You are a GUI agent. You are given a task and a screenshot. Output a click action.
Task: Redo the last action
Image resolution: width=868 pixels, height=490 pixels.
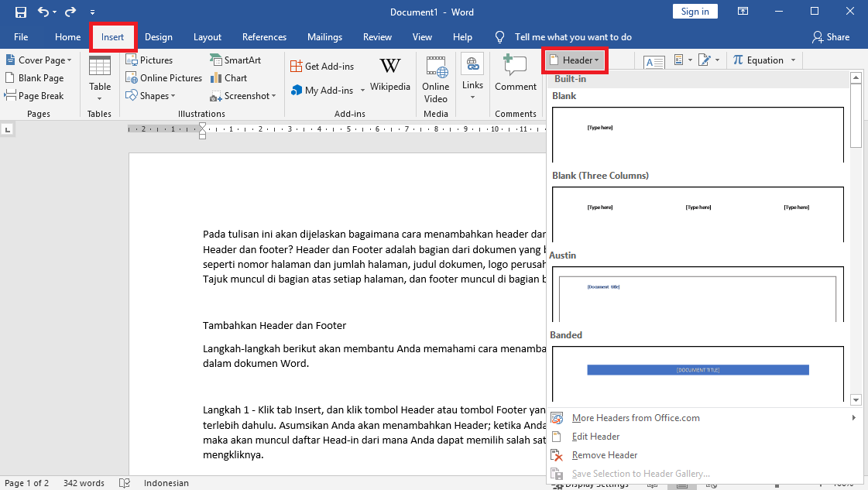click(x=70, y=12)
